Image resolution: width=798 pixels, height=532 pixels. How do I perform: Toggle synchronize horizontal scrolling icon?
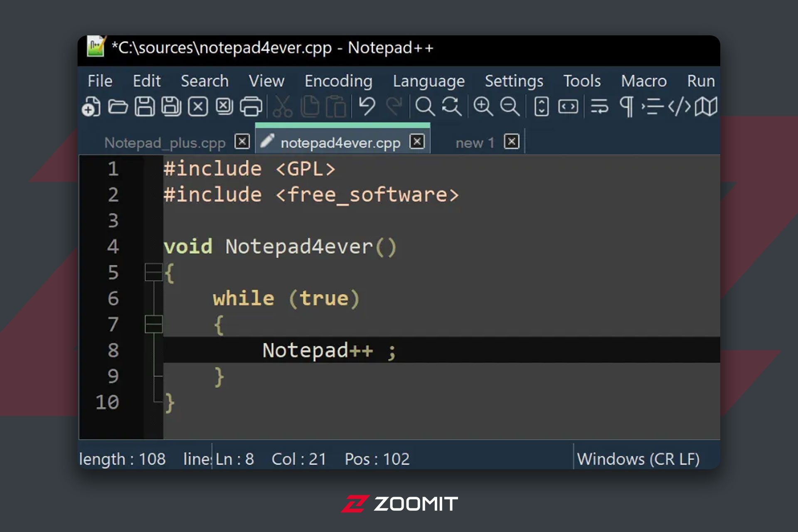(x=568, y=106)
